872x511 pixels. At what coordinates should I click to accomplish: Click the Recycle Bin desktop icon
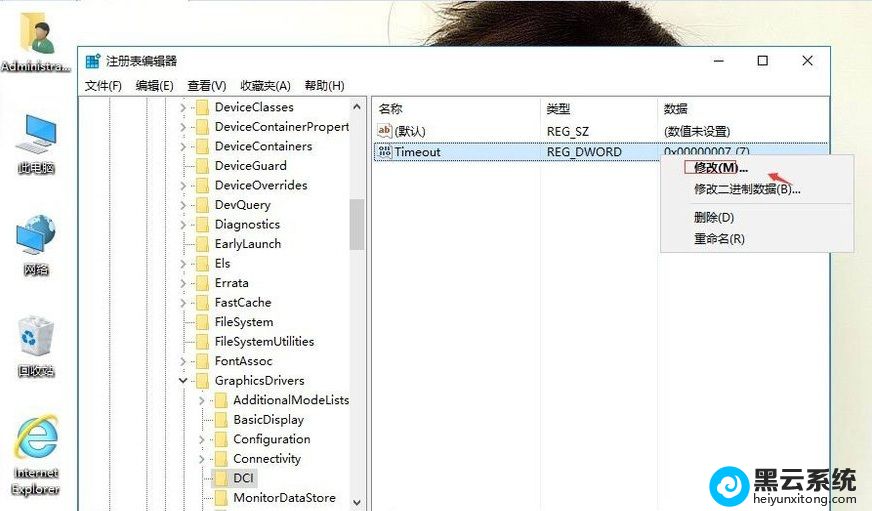tap(35, 338)
